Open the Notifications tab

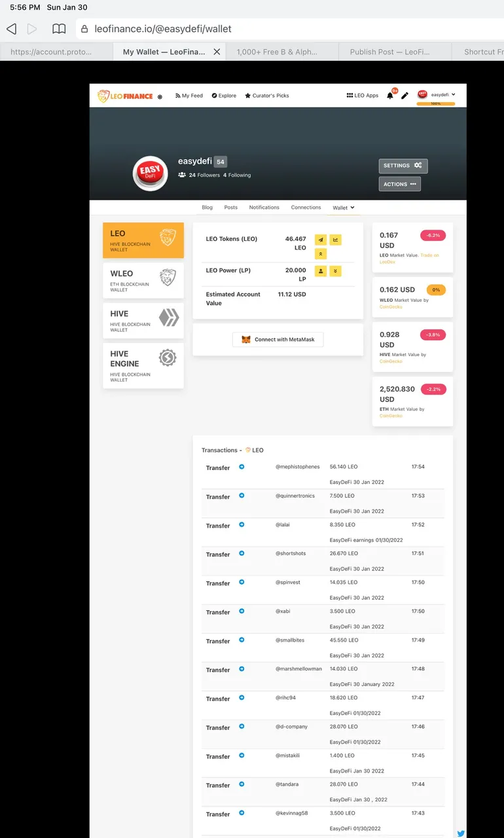coord(264,208)
